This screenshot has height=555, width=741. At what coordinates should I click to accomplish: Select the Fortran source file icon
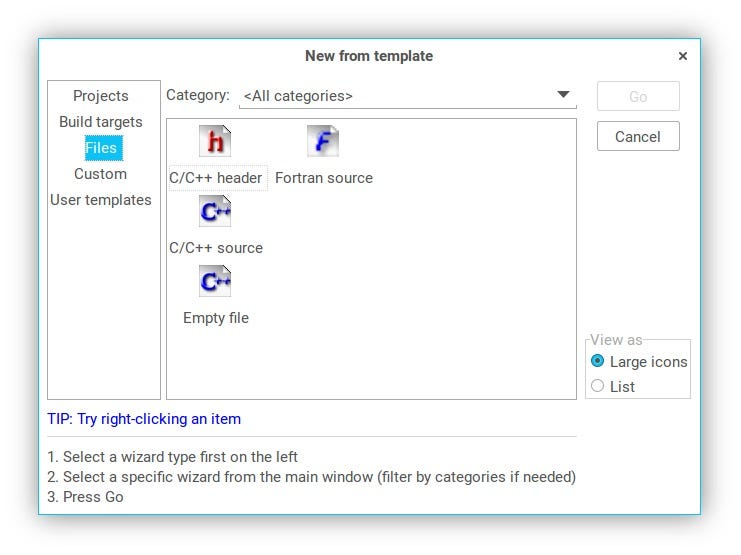(323, 141)
